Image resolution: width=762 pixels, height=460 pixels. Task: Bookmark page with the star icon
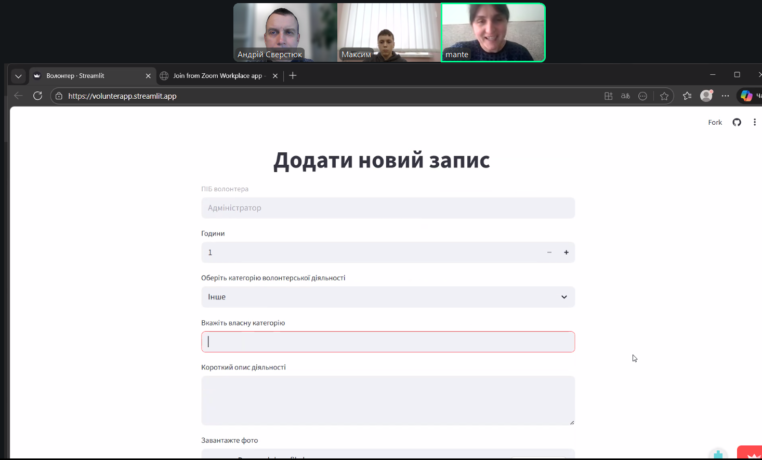pyautogui.click(x=687, y=96)
